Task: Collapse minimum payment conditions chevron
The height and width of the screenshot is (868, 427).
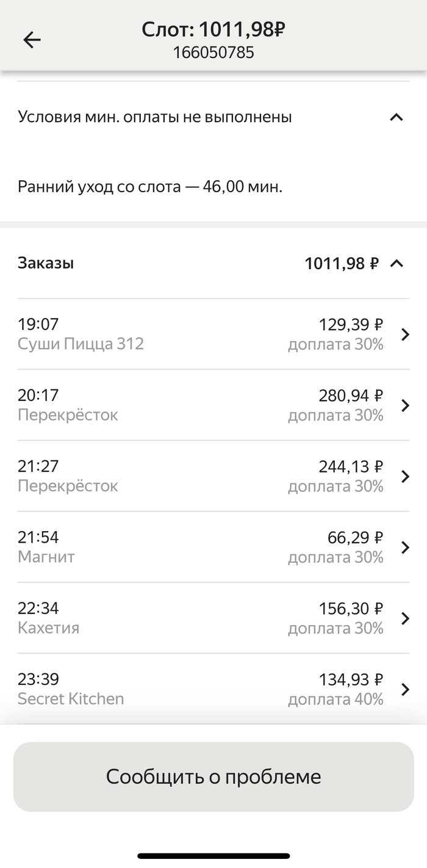Action: point(396,117)
